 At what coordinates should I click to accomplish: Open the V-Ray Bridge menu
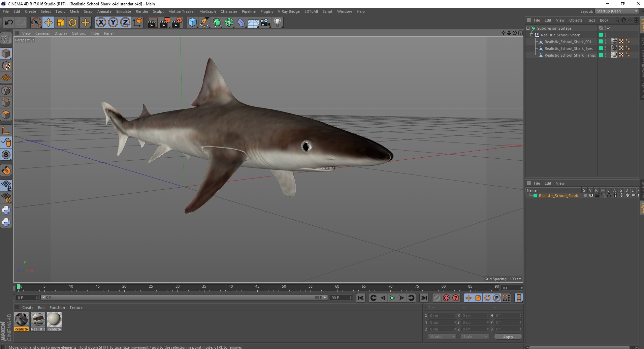[x=289, y=11]
